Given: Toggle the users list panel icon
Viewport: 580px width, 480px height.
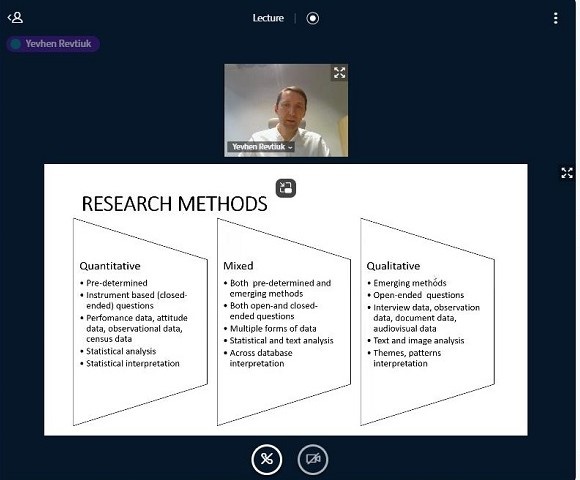Looking at the screenshot, I should tap(15, 17).
